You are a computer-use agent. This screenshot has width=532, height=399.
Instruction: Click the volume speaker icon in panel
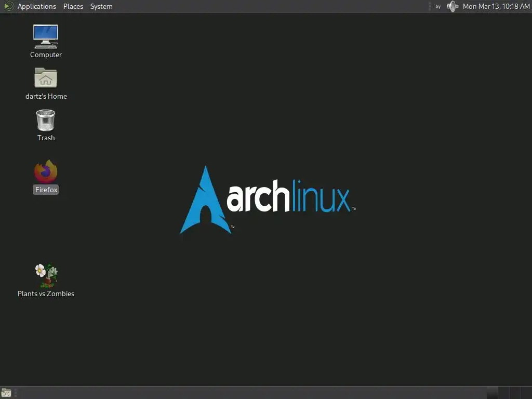(x=453, y=6)
